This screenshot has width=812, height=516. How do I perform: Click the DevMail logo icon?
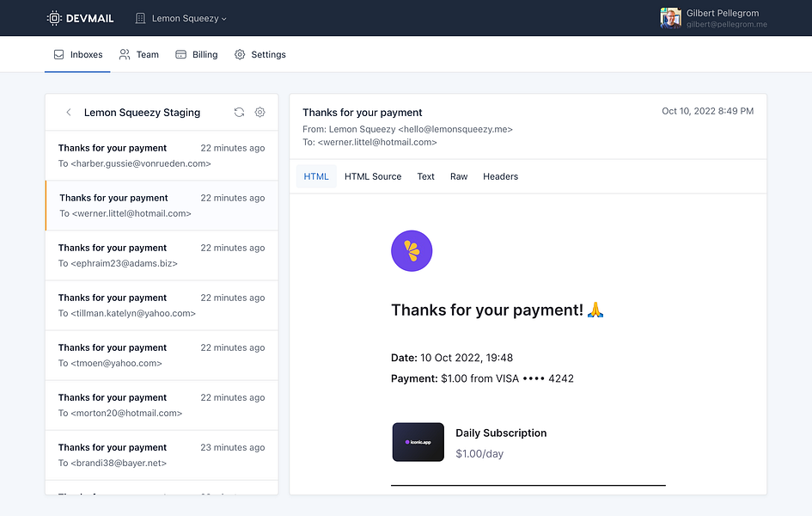click(56, 17)
